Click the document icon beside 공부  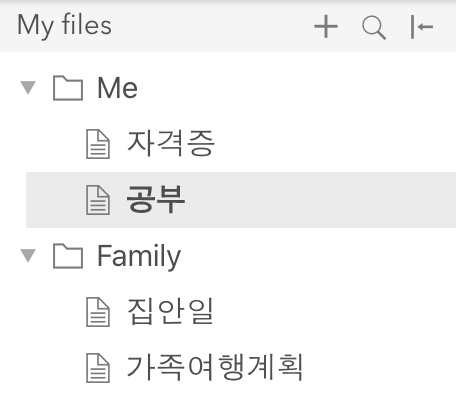(x=98, y=200)
